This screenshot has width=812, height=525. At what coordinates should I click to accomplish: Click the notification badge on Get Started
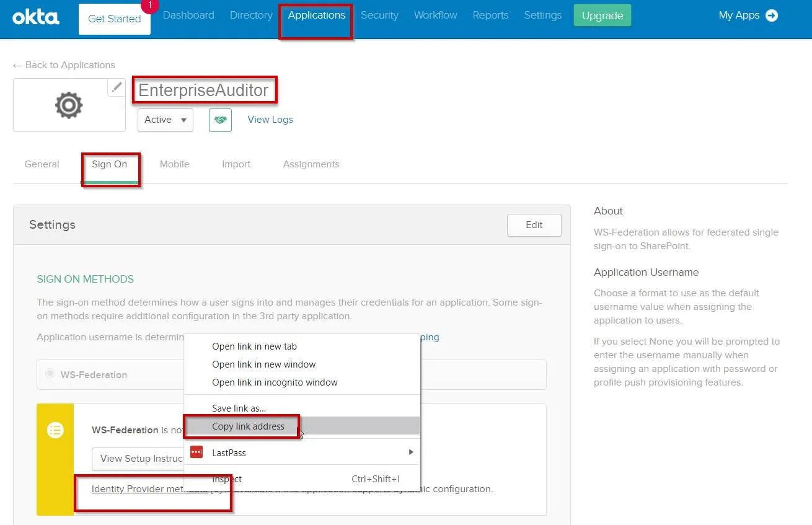coord(149,5)
